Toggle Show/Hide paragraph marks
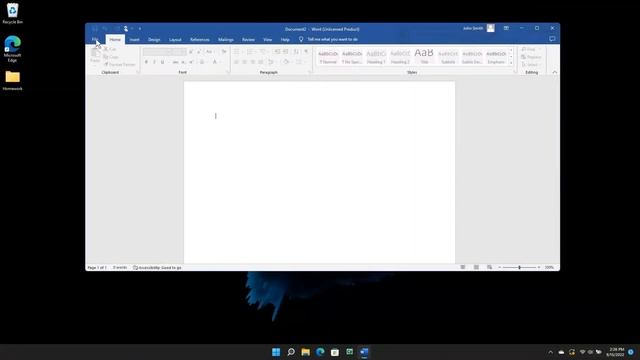 click(306, 52)
